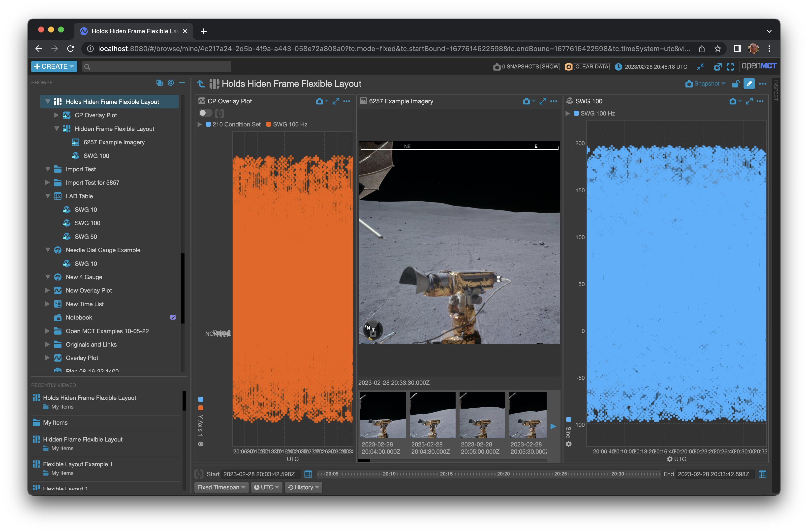808x532 pixels.
Task: Navigate up to parent object
Action: [200, 84]
